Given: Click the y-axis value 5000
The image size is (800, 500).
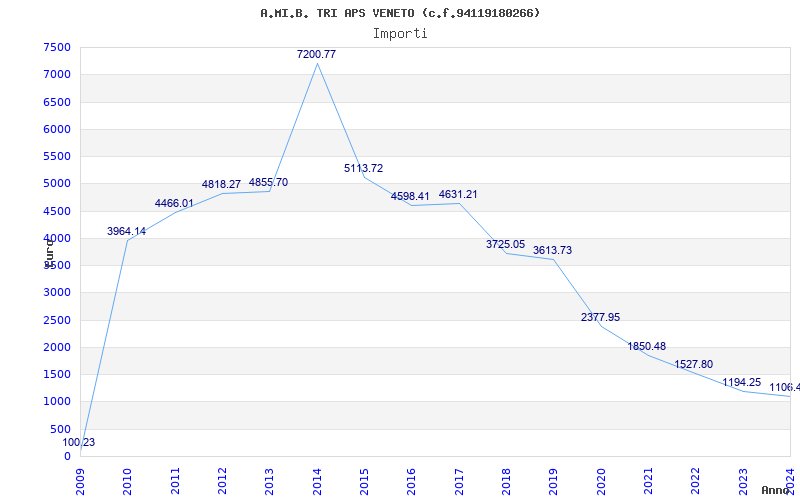Looking at the screenshot, I should pyautogui.click(x=57, y=184).
